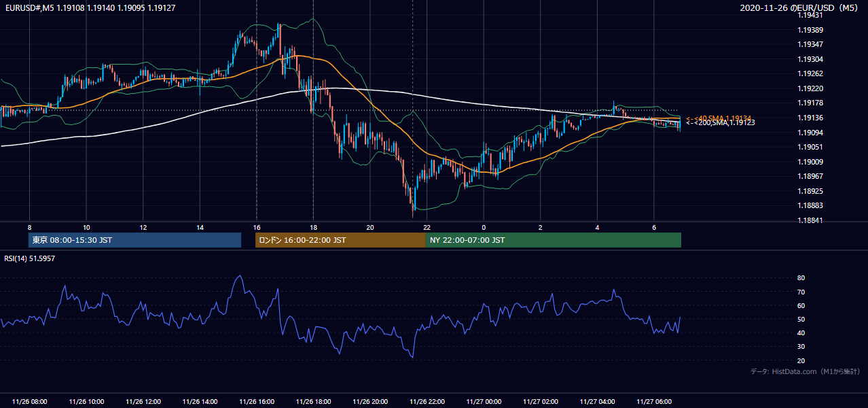868x408 pixels.
Task: Click the RSI(14) 51.5957 indicator label
Action: pos(30,258)
